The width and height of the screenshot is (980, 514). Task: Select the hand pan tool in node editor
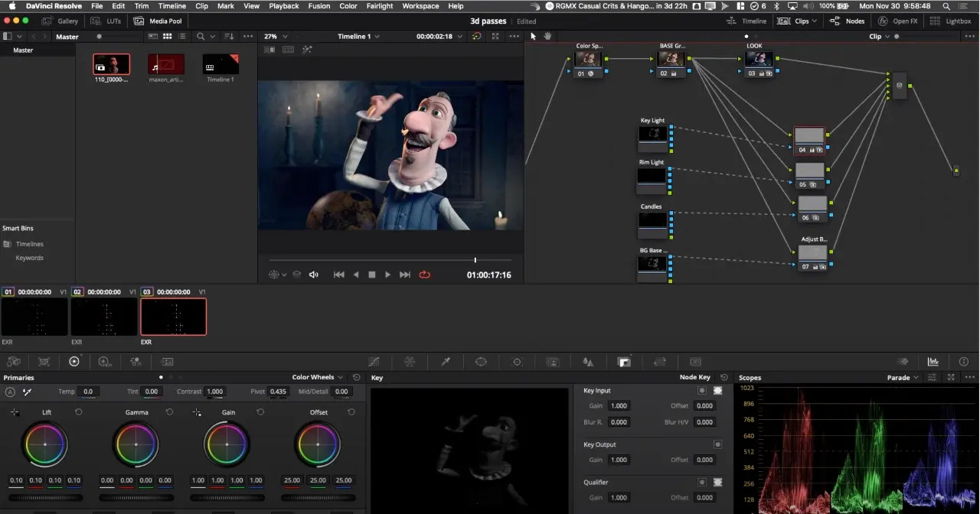point(547,36)
